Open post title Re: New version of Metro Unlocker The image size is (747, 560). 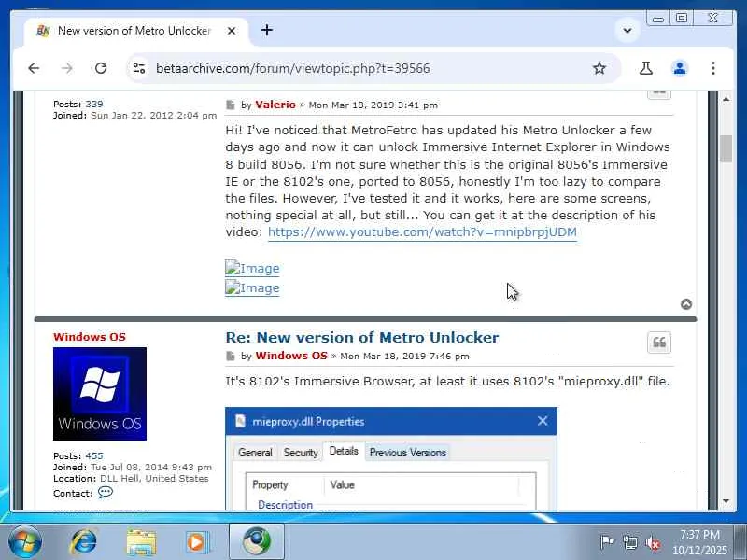click(362, 337)
